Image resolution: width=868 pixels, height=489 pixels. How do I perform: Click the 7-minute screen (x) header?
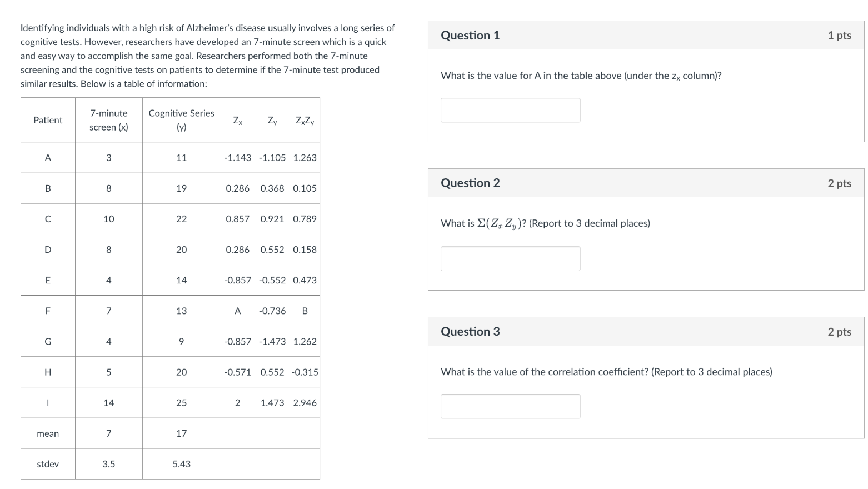[108, 119]
